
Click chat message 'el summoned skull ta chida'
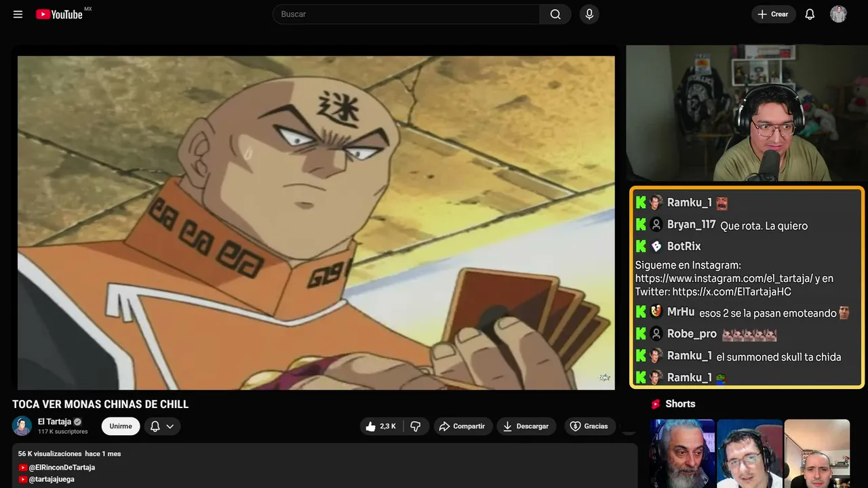point(778,357)
